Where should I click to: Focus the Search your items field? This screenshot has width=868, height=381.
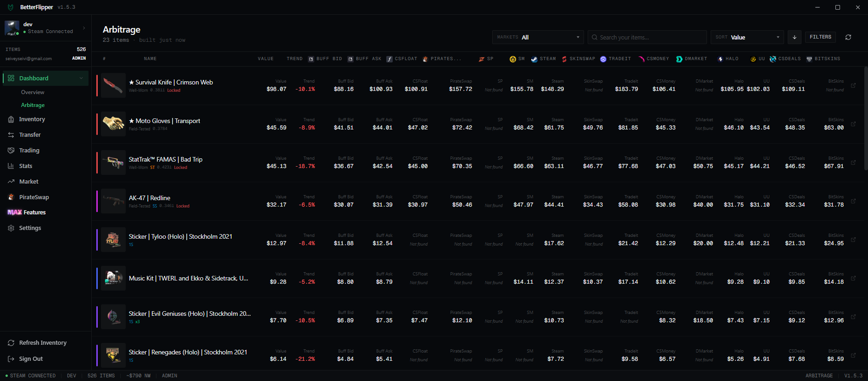coord(647,37)
